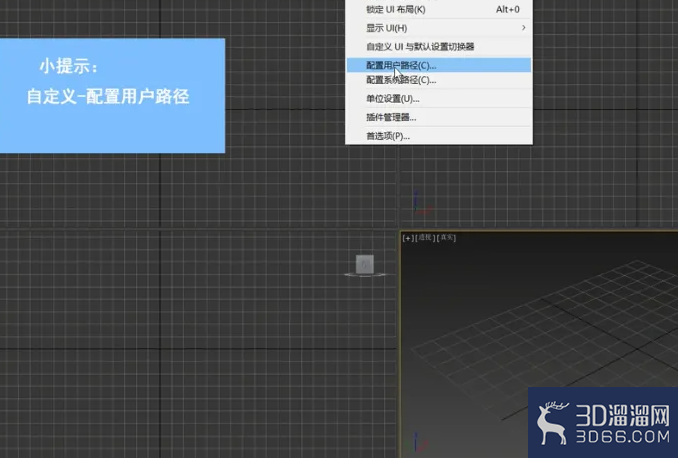Screen dimensions: 678x458
Task: Select 自定义 UI 与默认设置切换器
Action: coord(439,47)
